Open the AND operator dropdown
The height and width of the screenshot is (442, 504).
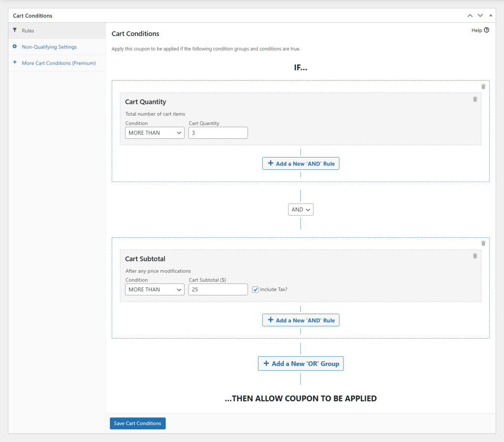[301, 209]
